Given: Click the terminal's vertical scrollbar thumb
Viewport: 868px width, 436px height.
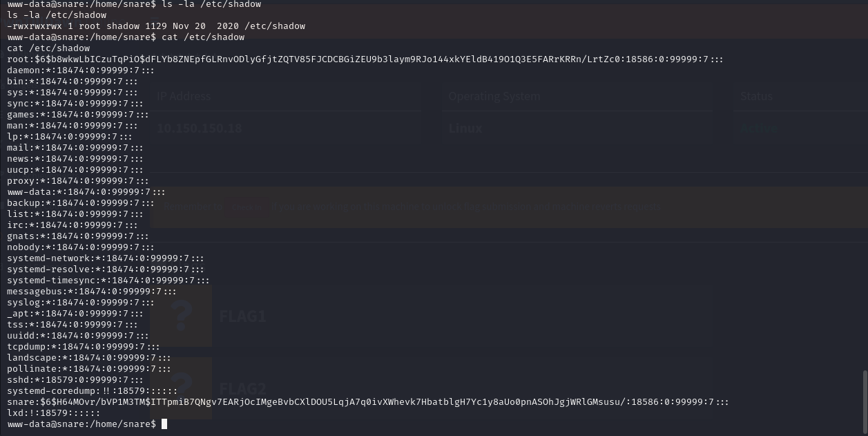Looking at the screenshot, I should (x=865, y=401).
